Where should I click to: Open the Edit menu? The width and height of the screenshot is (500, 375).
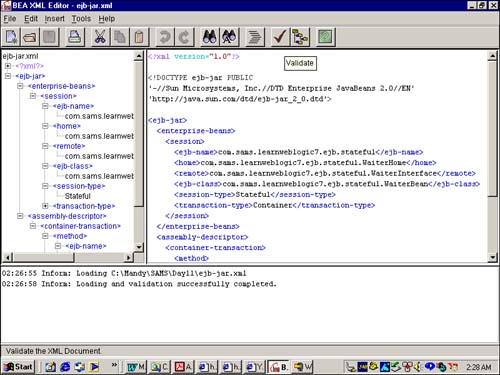[31, 19]
